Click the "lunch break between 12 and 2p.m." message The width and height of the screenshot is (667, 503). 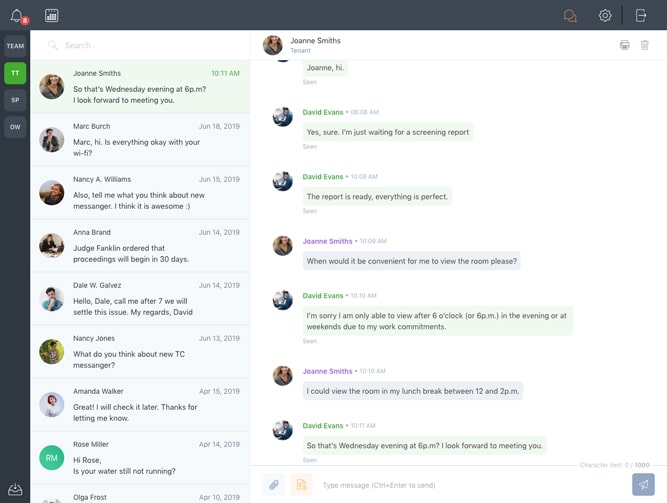[x=413, y=391]
